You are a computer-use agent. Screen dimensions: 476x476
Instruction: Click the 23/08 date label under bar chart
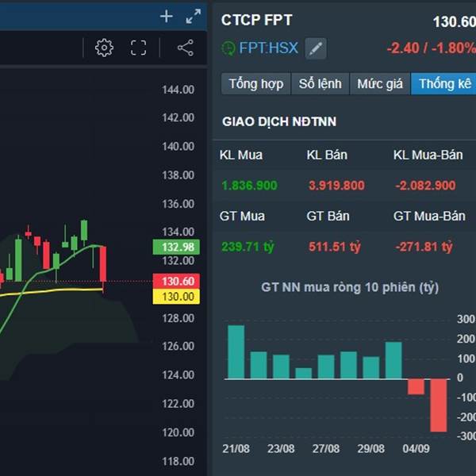281,449
